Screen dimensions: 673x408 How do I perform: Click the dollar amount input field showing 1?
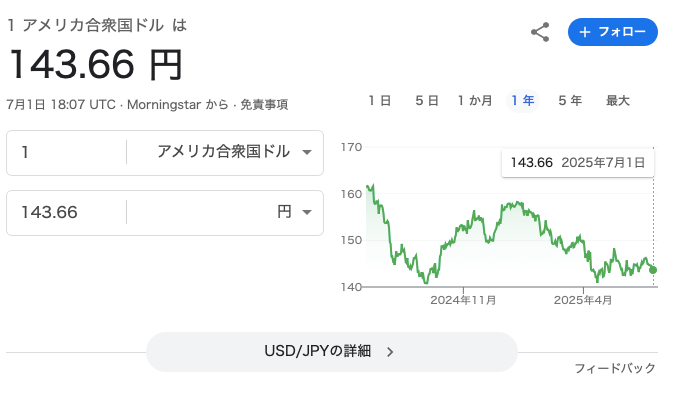point(67,152)
